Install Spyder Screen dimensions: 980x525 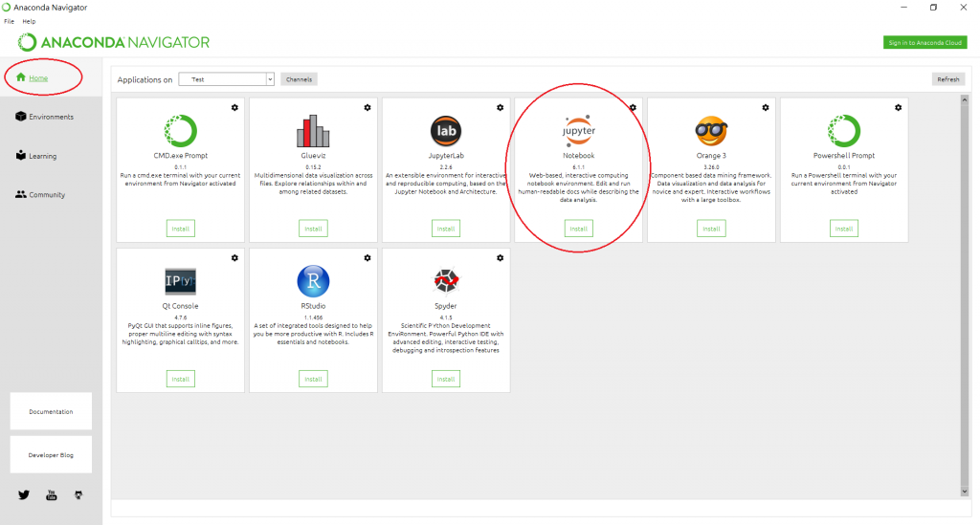tap(446, 379)
